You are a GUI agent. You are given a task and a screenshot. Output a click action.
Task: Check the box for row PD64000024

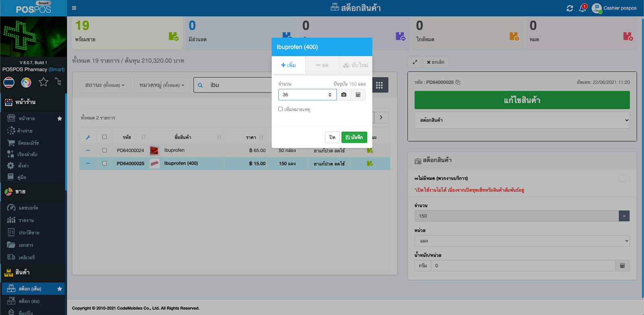click(104, 150)
